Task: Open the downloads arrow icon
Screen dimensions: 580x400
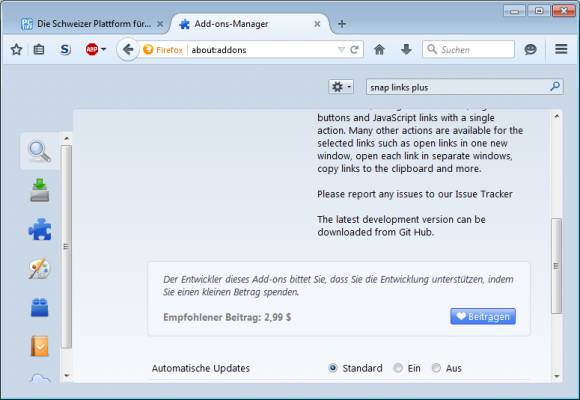Action: (x=406, y=49)
